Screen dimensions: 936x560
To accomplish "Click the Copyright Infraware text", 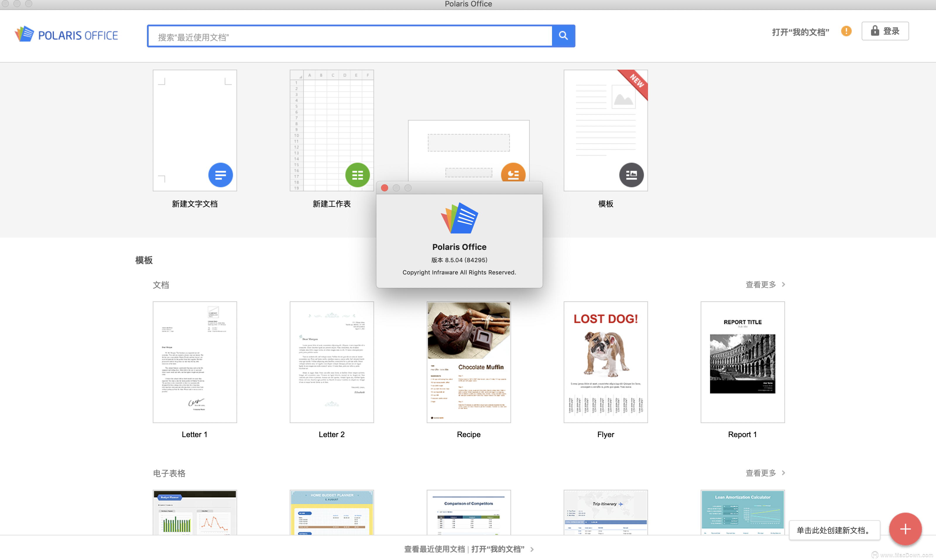I will click(x=459, y=272).
